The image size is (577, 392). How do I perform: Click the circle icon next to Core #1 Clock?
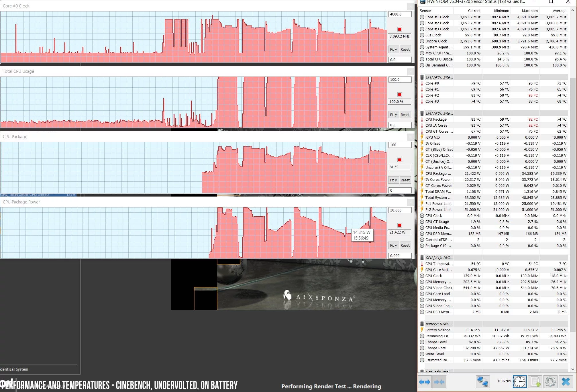[422, 17]
